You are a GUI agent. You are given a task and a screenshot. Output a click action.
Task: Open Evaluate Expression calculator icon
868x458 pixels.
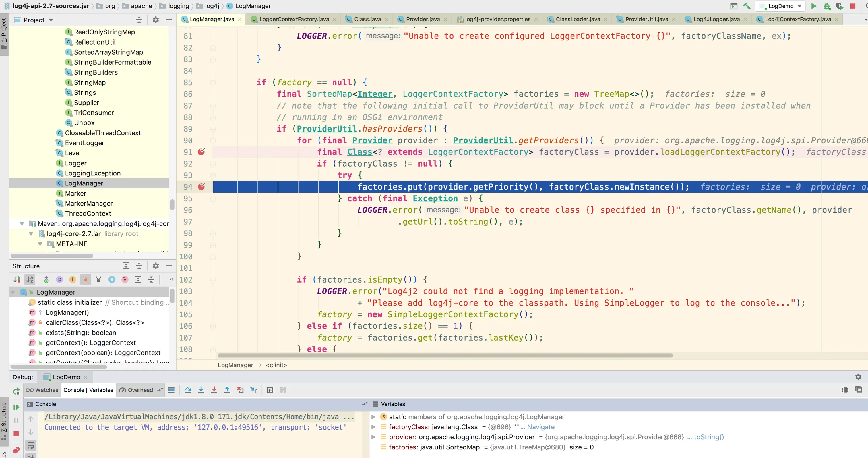pos(270,390)
